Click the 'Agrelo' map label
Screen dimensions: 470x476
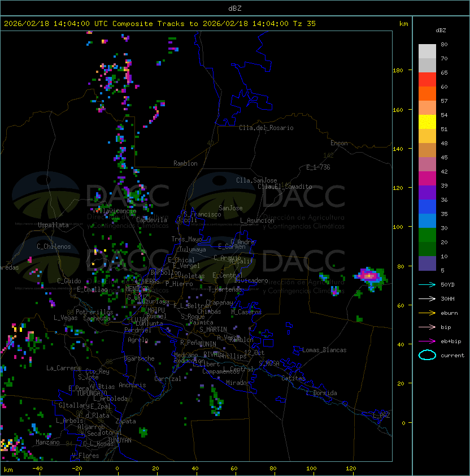click(138, 340)
